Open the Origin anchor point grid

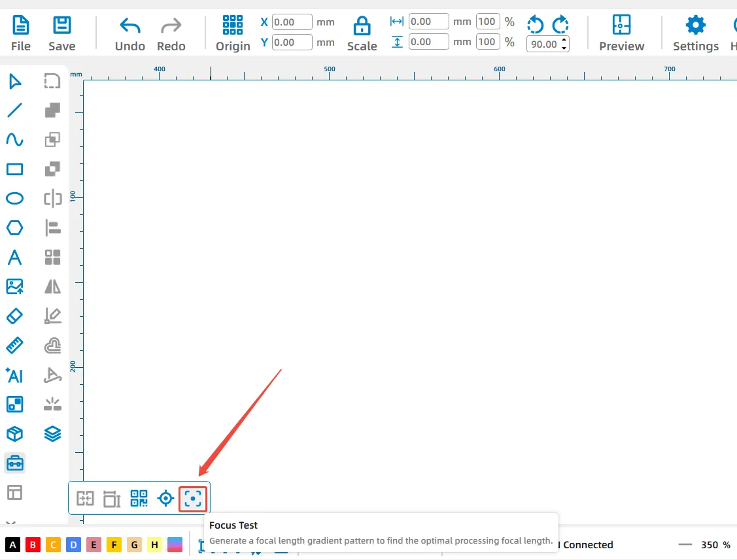pos(233,25)
